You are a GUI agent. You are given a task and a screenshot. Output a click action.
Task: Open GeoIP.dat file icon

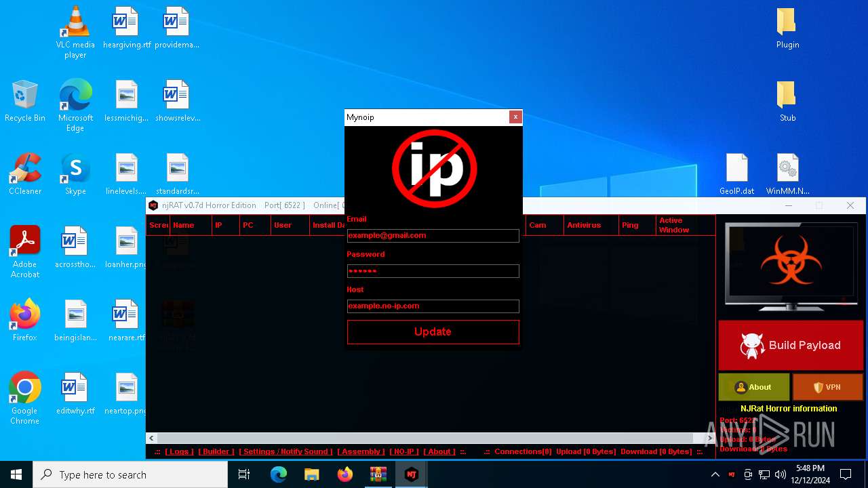737,175
